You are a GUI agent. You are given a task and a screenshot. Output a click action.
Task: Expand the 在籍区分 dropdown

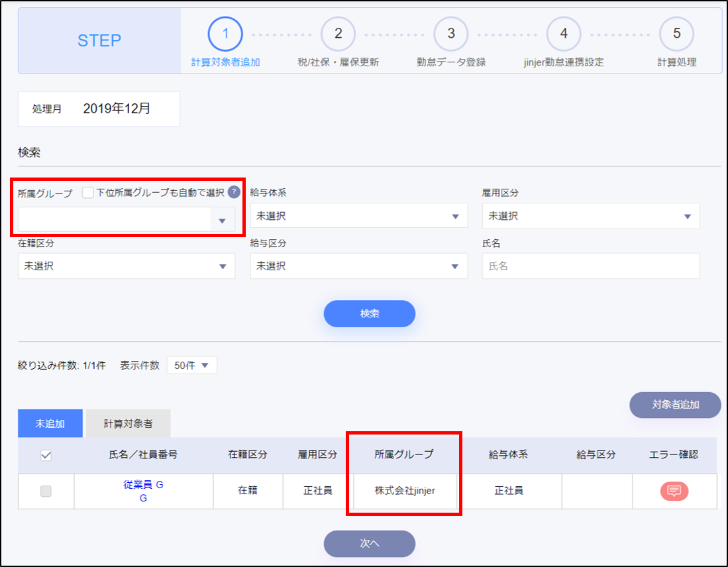(x=127, y=266)
